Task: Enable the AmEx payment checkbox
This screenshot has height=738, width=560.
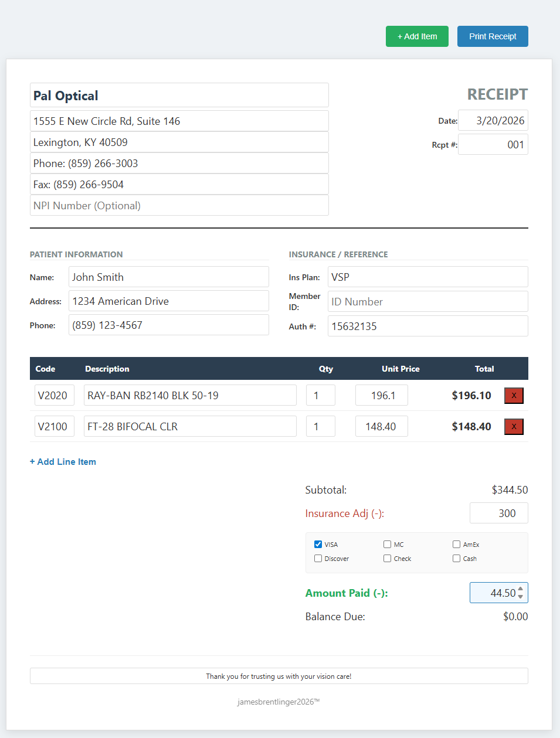Action: [x=456, y=545]
